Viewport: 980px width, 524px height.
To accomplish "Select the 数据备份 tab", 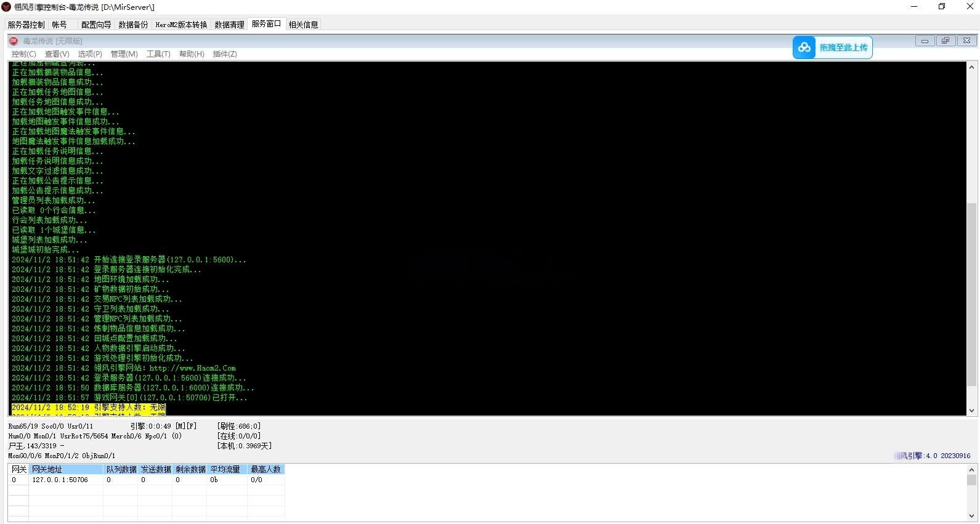I will (x=133, y=25).
